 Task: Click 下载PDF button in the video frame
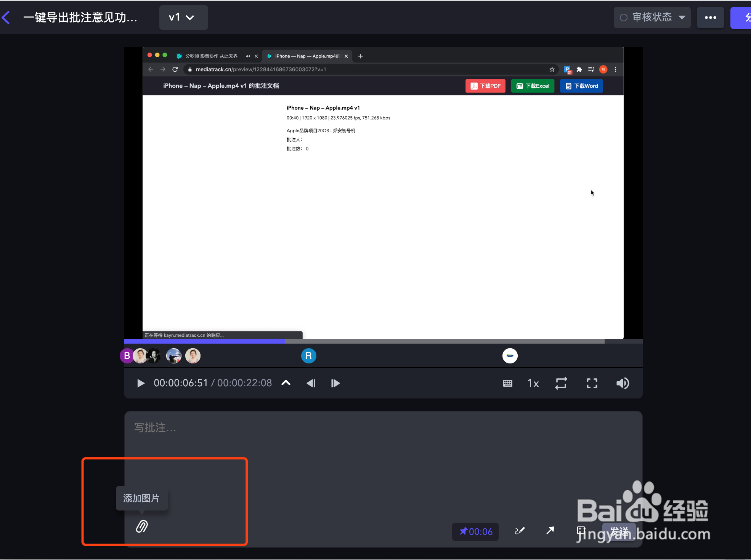coord(485,86)
